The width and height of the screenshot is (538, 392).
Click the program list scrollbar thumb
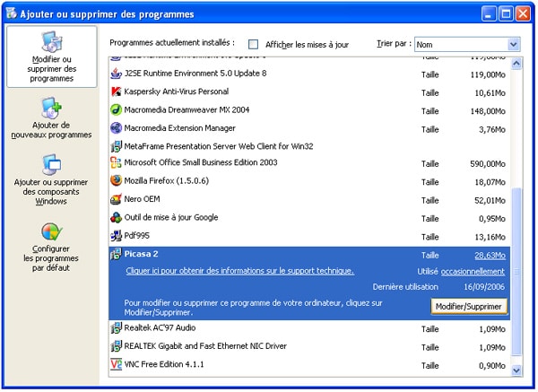516,272
